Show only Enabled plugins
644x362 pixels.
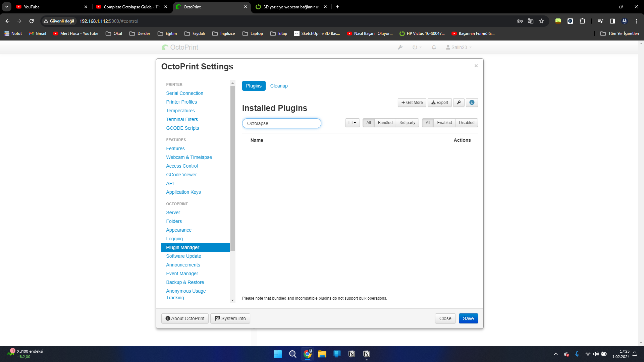[444, 123]
